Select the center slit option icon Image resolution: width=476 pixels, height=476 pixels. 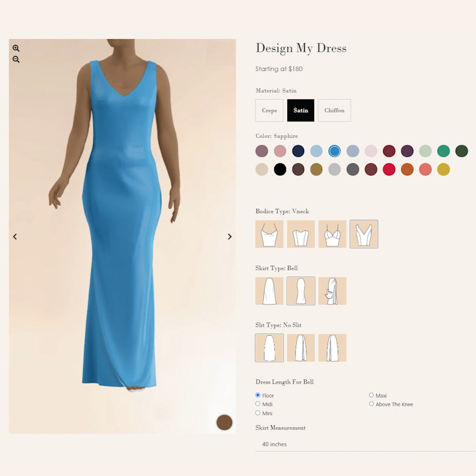301,348
